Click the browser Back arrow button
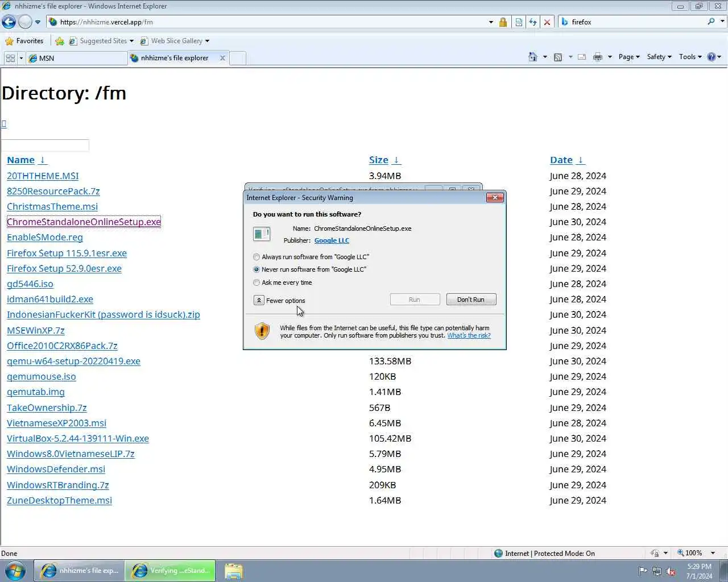The width and height of the screenshot is (728, 582). click(9, 22)
